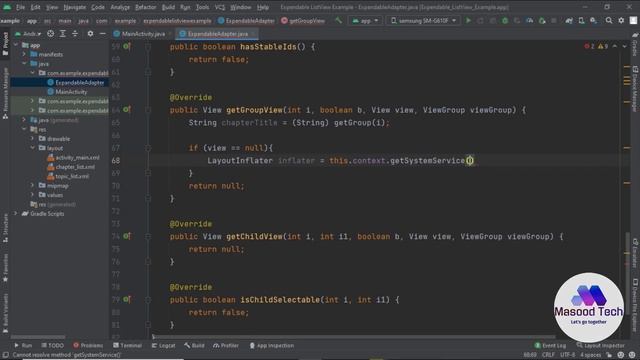Toggle the Event Log panel
The image size is (640, 360).
click(x=550, y=345)
